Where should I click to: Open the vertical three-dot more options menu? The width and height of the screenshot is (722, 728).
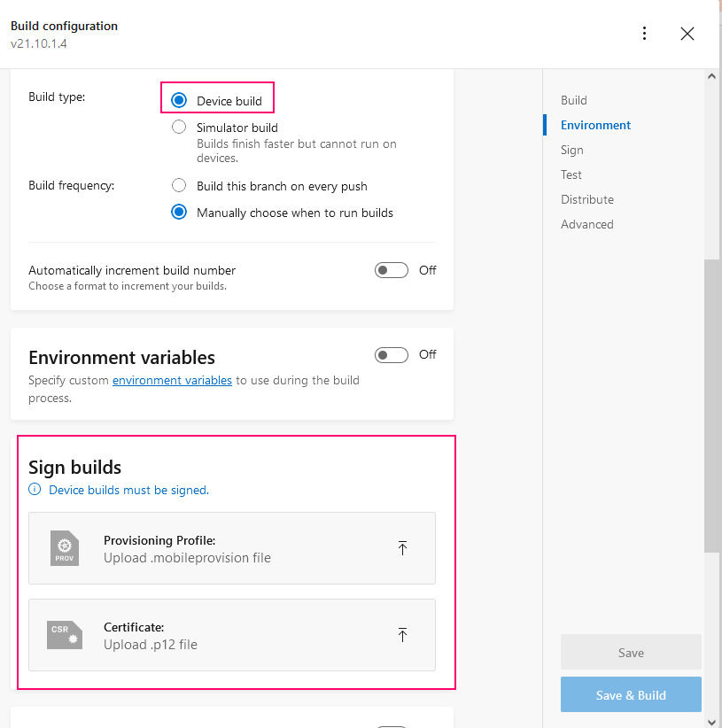pos(644,34)
